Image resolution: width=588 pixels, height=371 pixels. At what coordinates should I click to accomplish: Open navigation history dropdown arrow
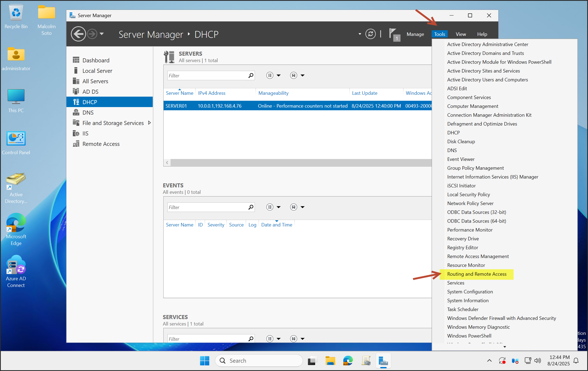[102, 34]
